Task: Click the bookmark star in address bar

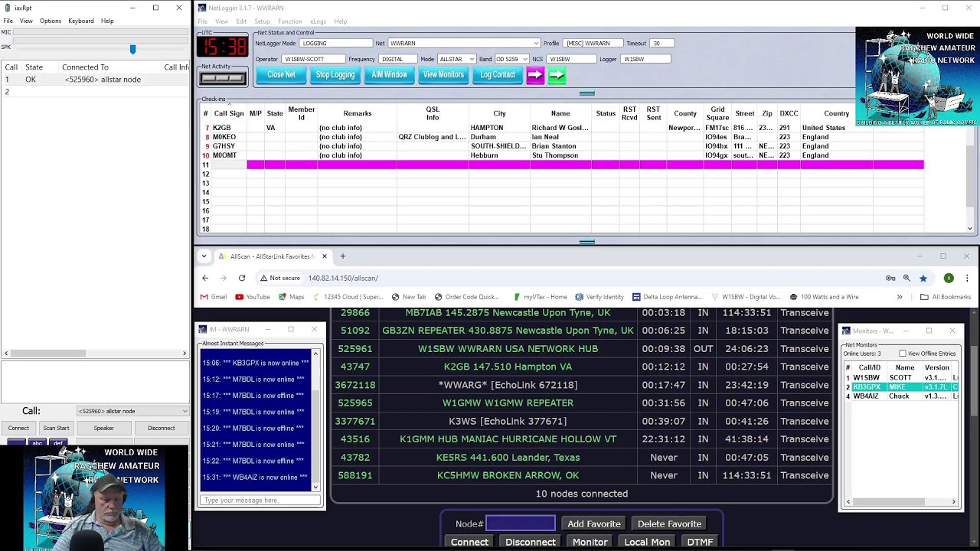Action: (923, 278)
